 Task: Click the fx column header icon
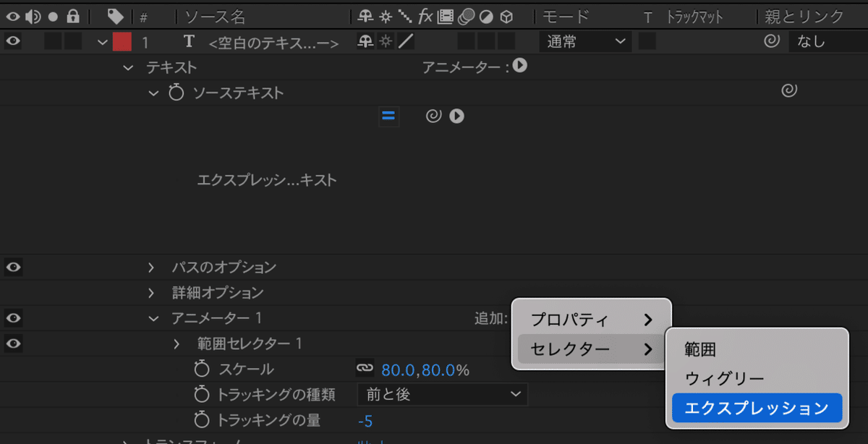click(425, 16)
